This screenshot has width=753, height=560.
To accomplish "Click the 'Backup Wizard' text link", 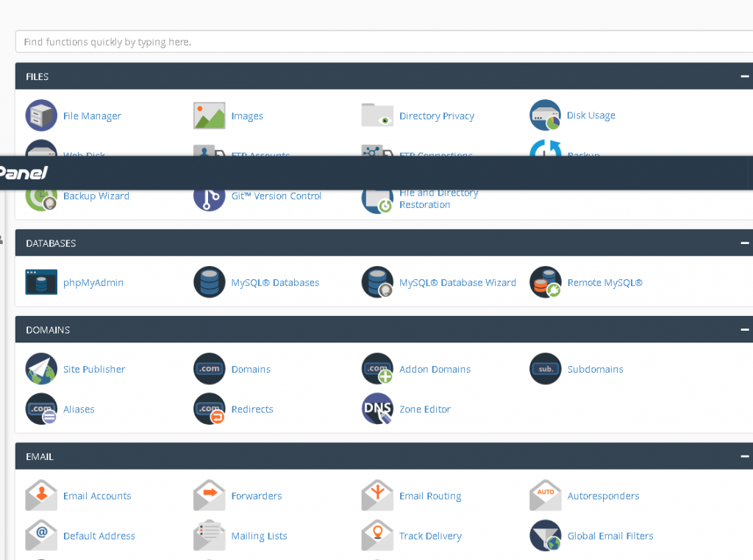I will tap(96, 195).
